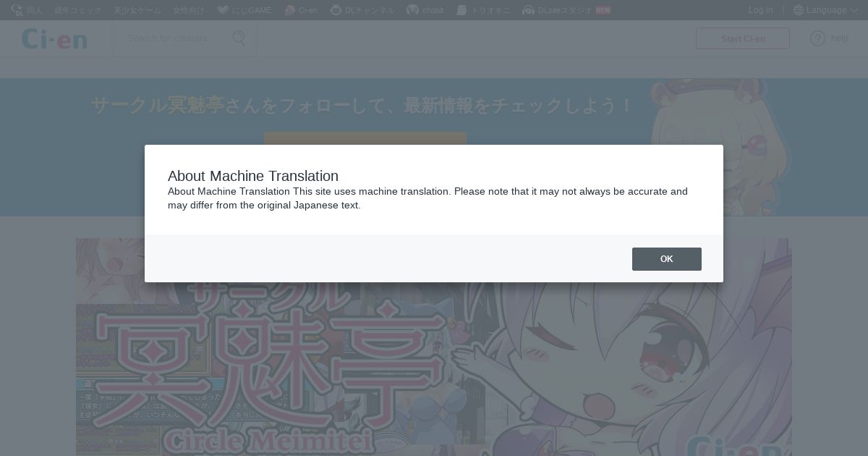Confirm the machine translation notice with OK
The image size is (868, 456).
pyautogui.click(x=666, y=259)
